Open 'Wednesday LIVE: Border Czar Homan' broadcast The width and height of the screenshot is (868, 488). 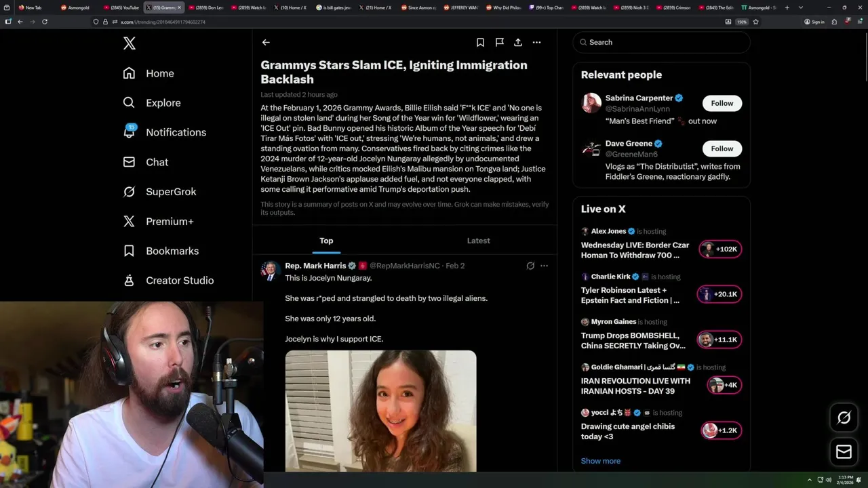pyautogui.click(x=635, y=250)
